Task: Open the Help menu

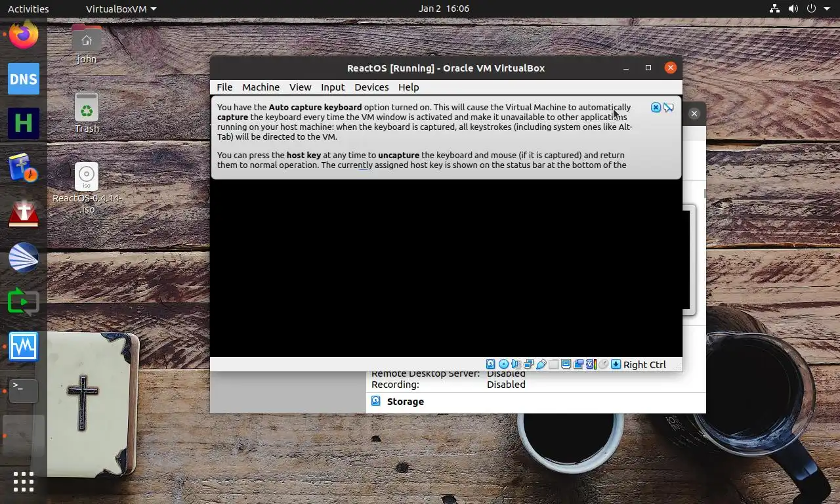Action: pos(408,87)
